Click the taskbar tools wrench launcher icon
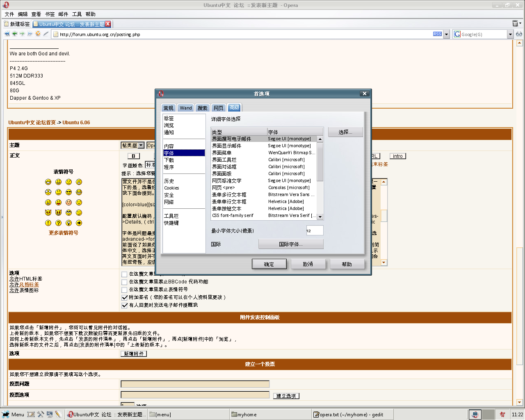 coord(41,414)
